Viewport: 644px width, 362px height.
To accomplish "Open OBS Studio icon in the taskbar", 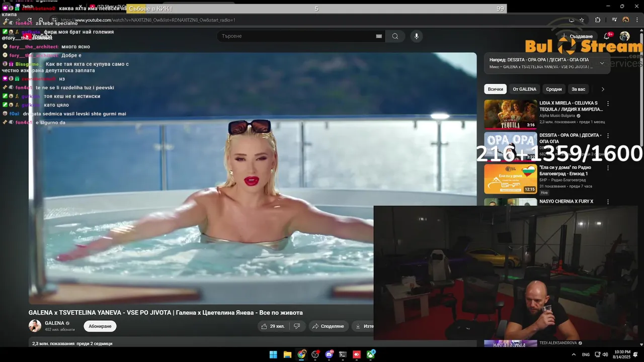I will 315,354.
